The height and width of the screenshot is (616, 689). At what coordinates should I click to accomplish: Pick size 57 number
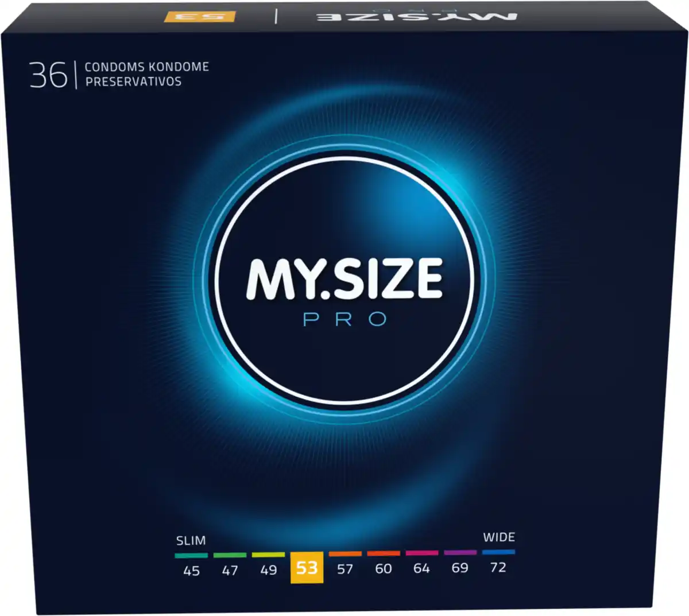(345, 569)
